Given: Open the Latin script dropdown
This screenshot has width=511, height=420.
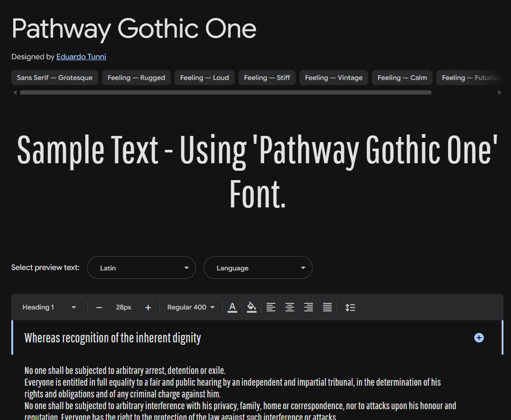Looking at the screenshot, I should pos(142,268).
